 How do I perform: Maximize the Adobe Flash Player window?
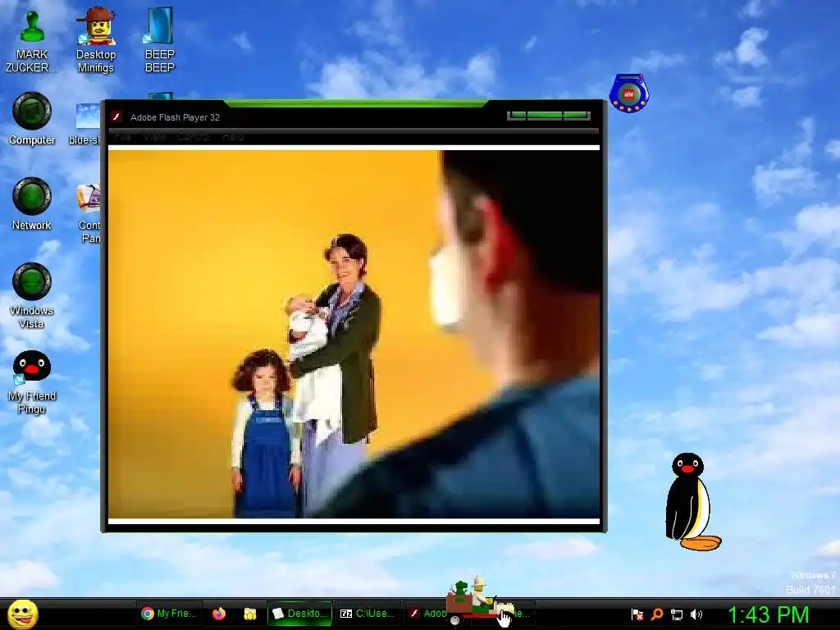544,115
